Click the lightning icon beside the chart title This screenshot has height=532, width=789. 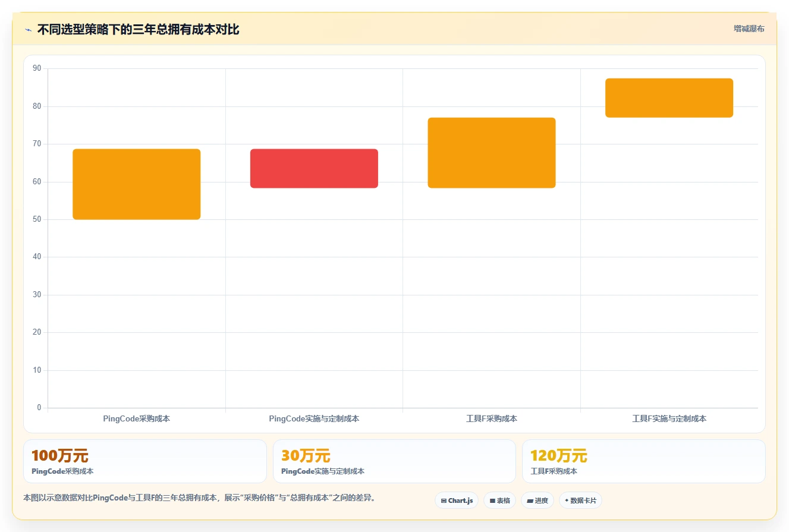click(x=28, y=30)
